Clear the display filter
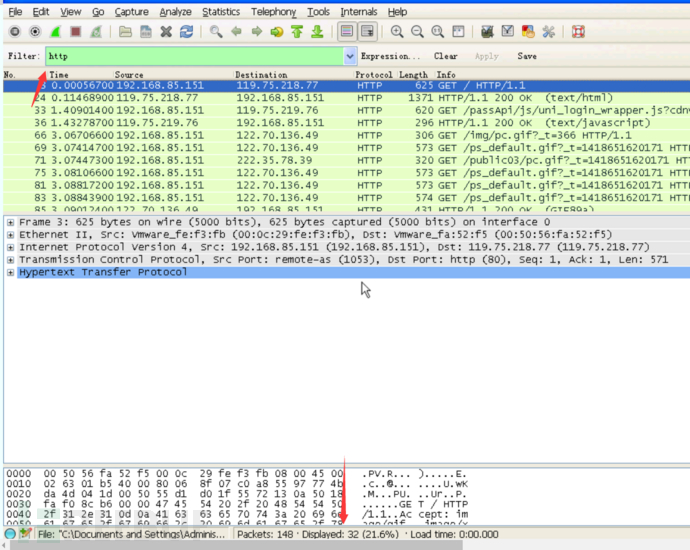 coord(446,57)
